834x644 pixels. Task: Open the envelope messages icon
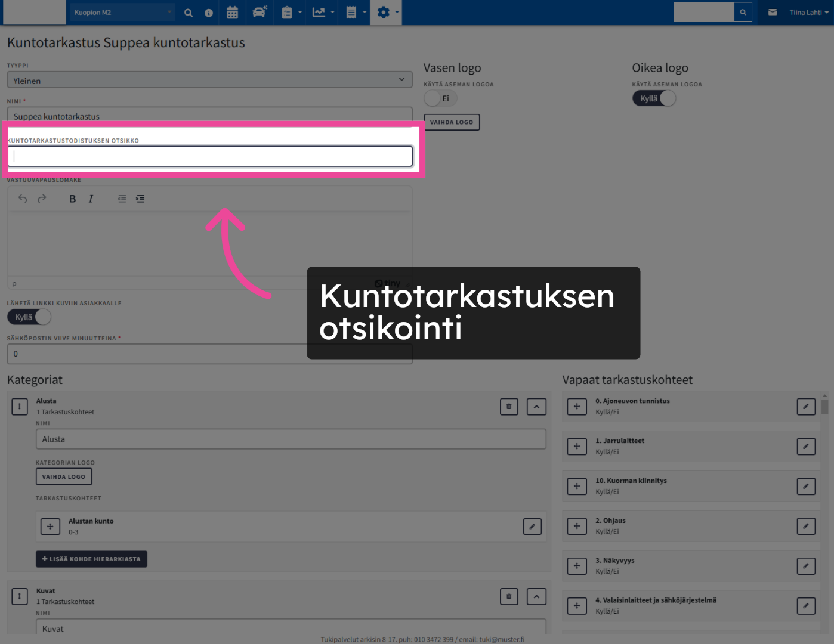coord(773,13)
